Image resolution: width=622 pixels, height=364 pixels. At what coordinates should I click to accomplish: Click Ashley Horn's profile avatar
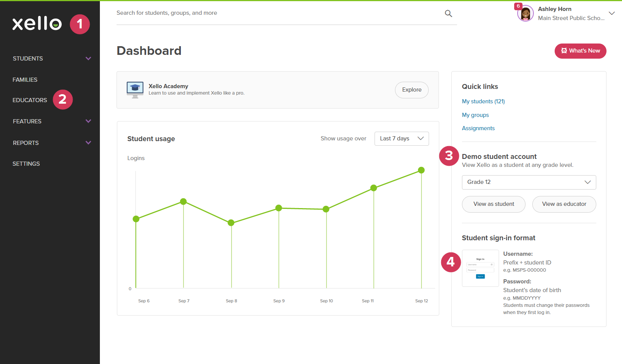coord(525,13)
